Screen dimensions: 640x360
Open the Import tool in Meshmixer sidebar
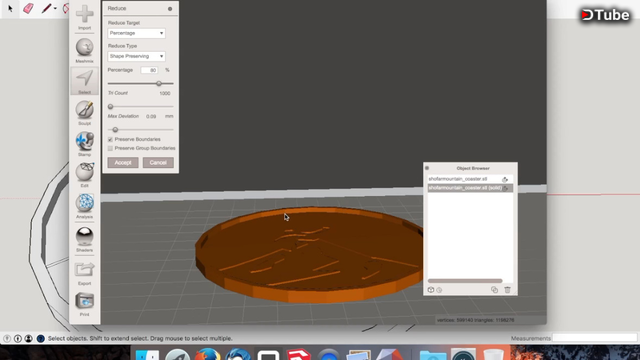(84, 17)
